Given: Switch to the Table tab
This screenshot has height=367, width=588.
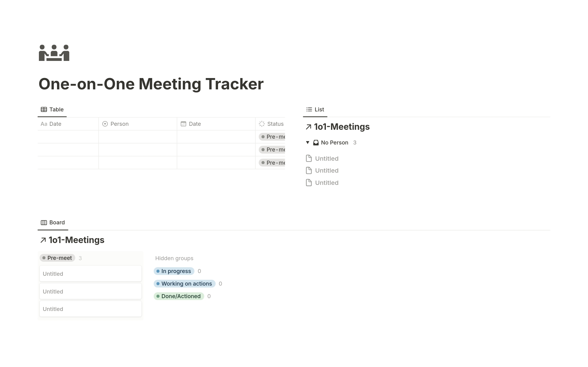Looking at the screenshot, I should pyautogui.click(x=52, y=109).
